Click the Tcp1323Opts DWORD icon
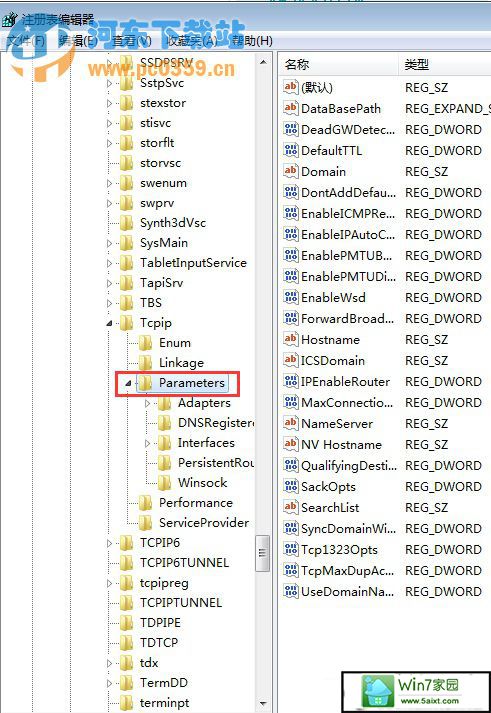491x713 pixels. (x=291, y=549)
